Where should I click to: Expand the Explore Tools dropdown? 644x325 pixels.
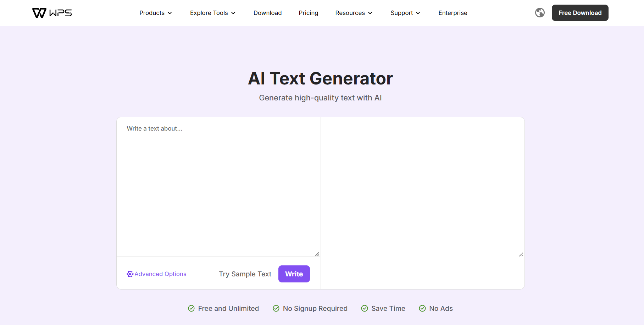coord(212,13)
